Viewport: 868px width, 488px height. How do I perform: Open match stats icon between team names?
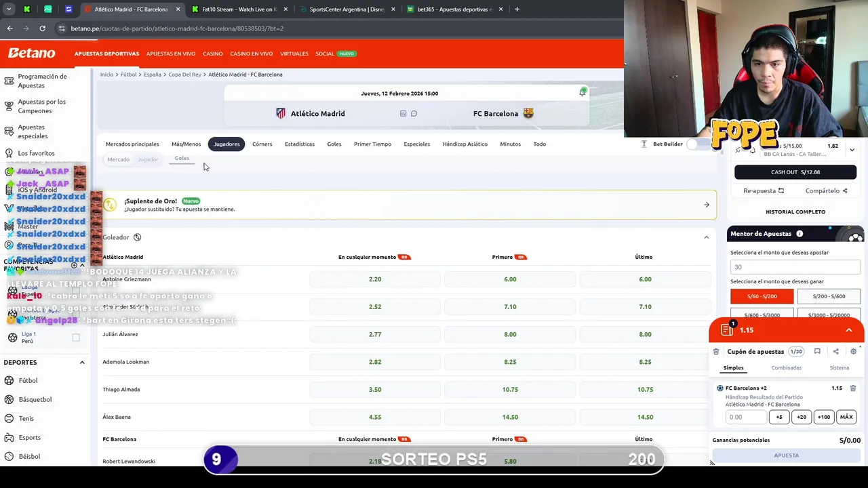tap(403, 113)
